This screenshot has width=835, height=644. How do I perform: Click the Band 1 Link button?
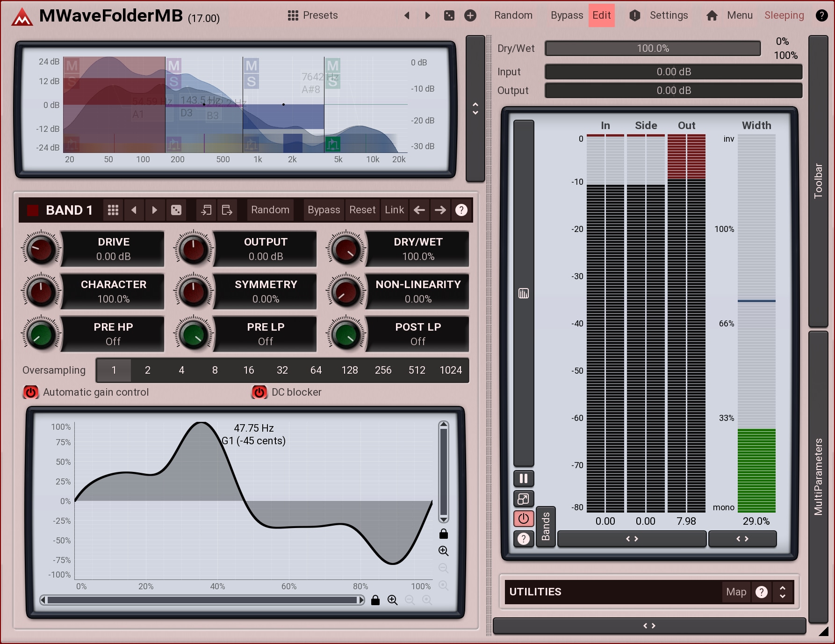point(394,210)
